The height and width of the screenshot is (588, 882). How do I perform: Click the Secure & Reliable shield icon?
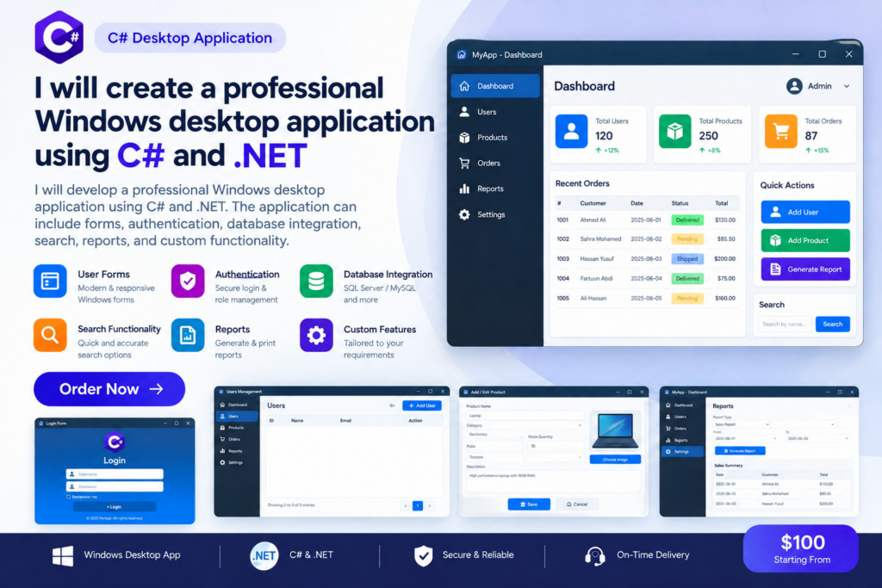424,555
